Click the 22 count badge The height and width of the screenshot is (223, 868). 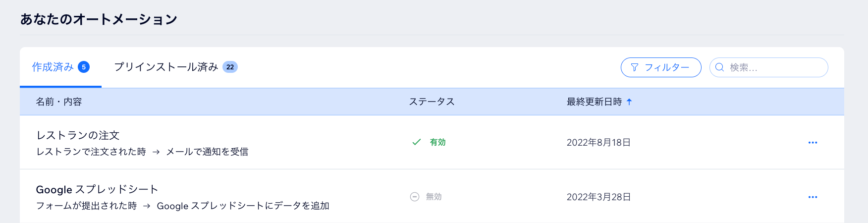pyautogui.click(x=230, y=67)
